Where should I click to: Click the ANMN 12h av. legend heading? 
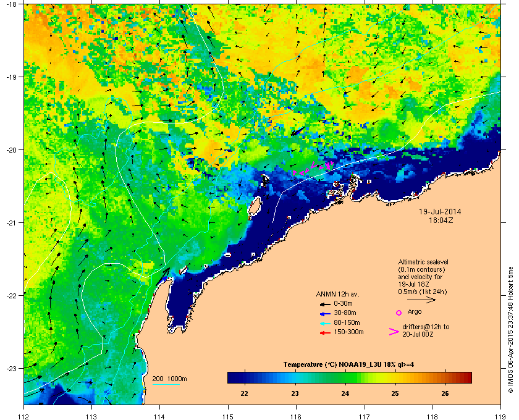coord(337,294)
